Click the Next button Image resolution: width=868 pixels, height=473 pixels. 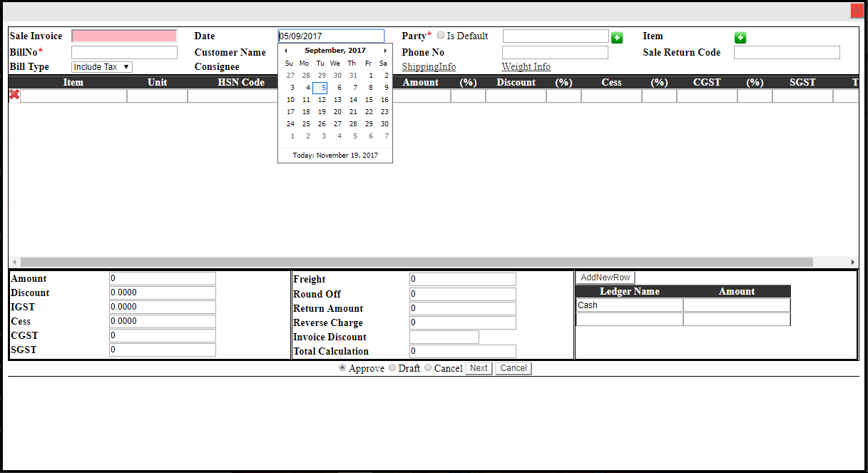[x=479, y=368]
